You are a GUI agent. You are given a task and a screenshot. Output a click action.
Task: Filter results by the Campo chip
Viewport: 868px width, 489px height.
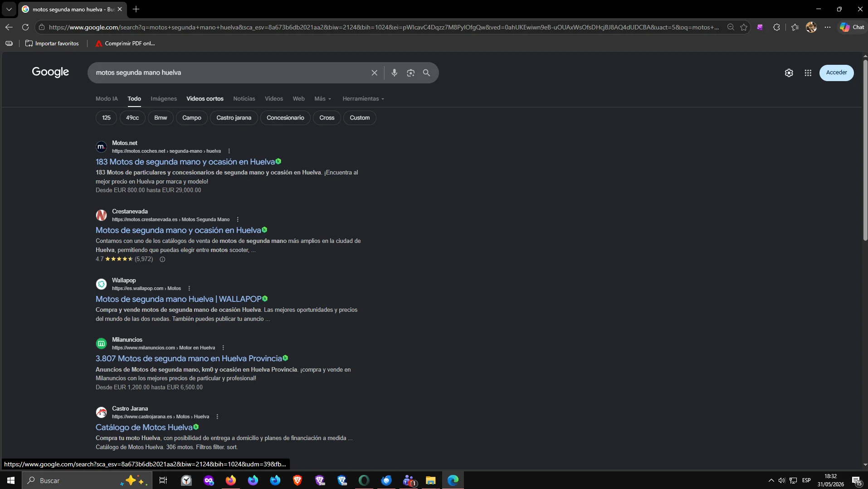pos(192,118)
